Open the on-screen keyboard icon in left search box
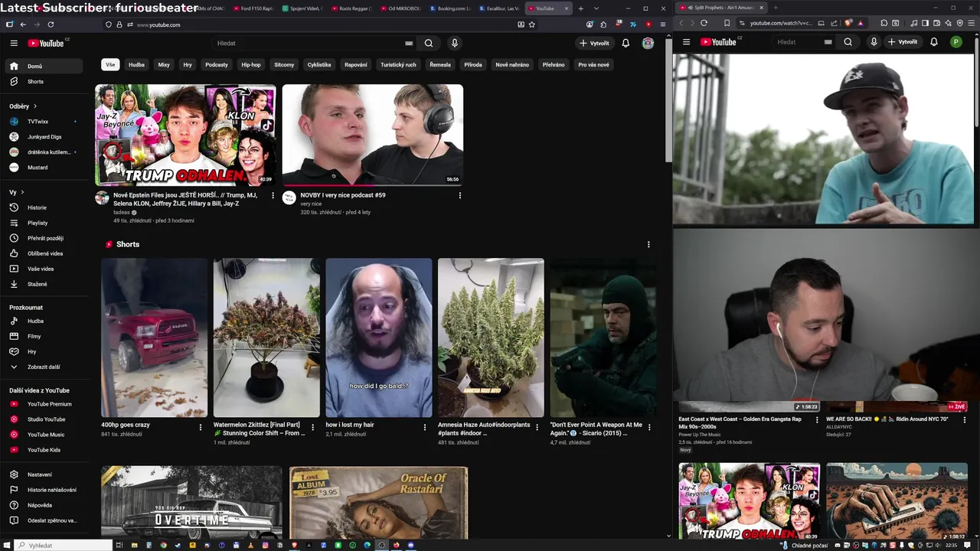Screen dimensions: 980x551 point(409,44)
